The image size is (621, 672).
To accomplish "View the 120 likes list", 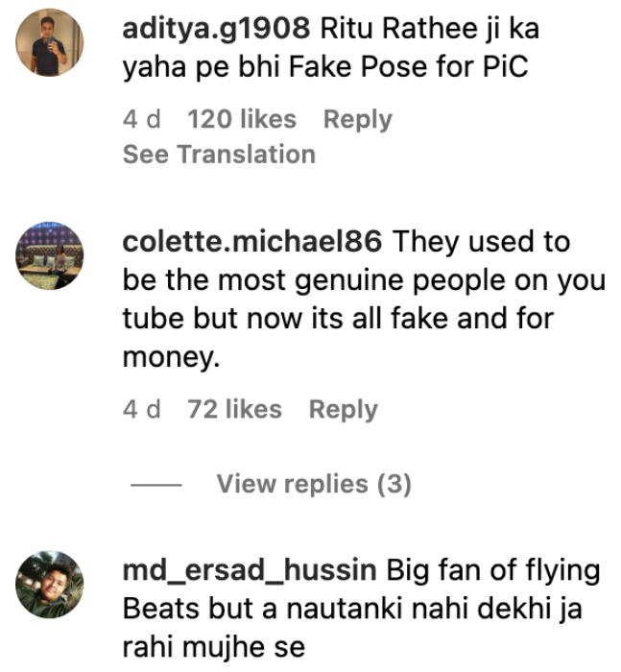I will (x=242, y=120).
